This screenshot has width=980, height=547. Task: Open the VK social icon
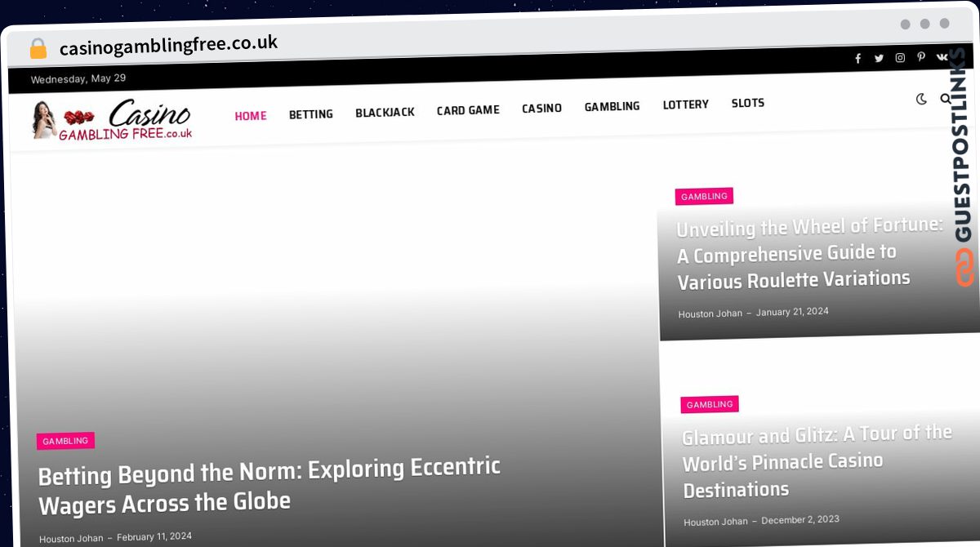click(x=942, y=57)
